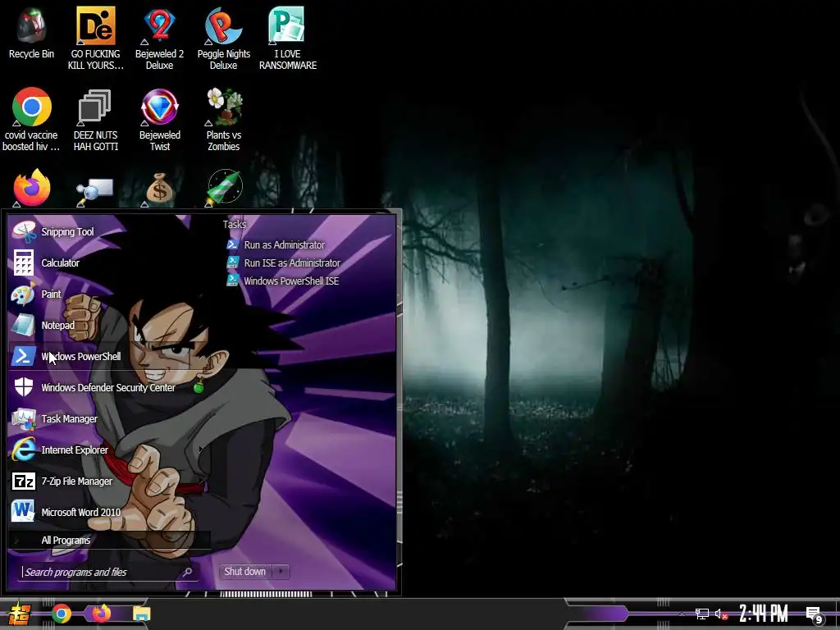Open File Explorer from the taskbar
This screenshot has width=840, height=630.
click(x=142, y=614)
